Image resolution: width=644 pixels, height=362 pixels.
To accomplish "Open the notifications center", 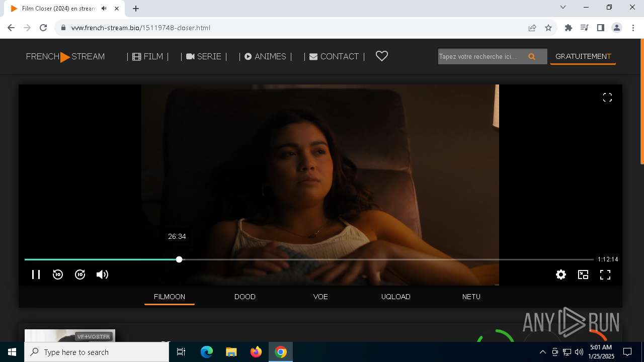I will coord(627,352).
